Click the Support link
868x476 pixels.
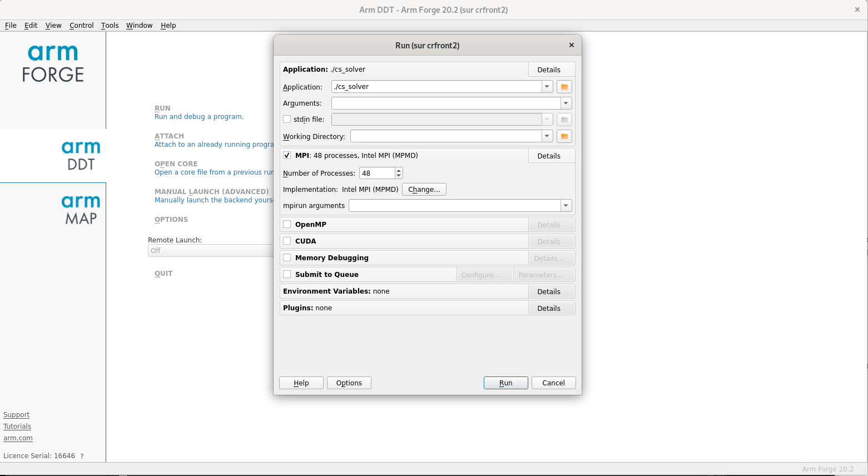point(16,415)
